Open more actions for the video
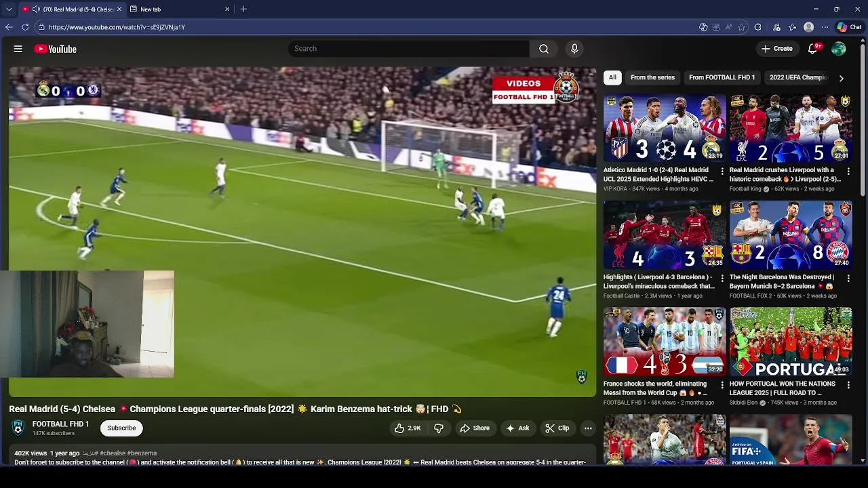The height and width of the screenshot is (488, 868). tap(588, 428)
